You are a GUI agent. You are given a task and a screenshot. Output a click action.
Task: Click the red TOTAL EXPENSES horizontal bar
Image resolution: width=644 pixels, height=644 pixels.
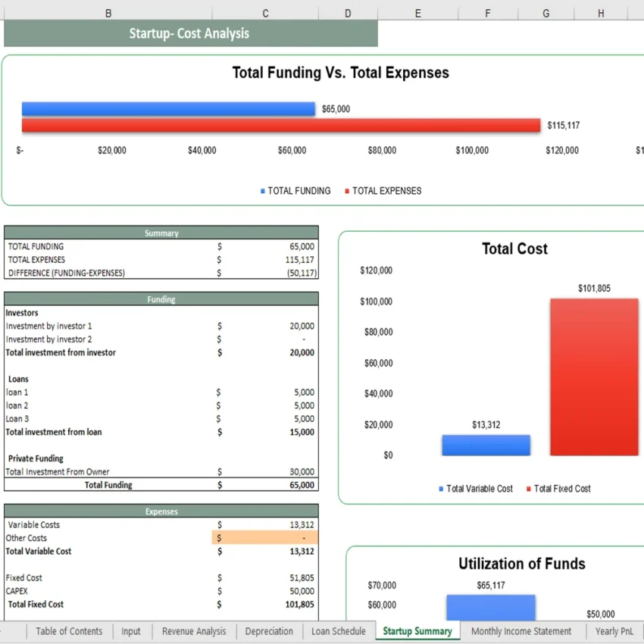point(280,124)
